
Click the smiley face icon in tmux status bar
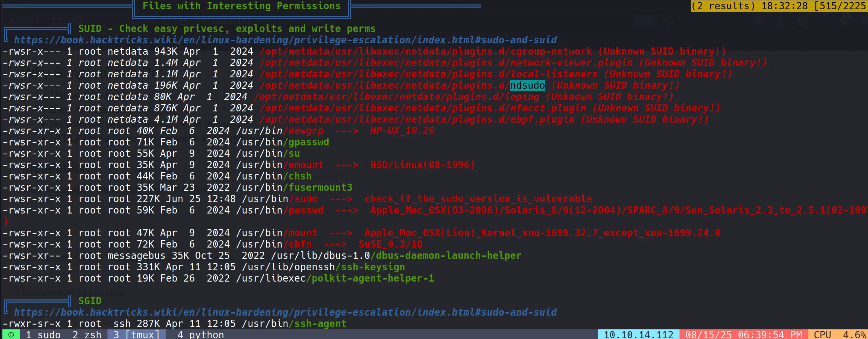pos(11,335)
